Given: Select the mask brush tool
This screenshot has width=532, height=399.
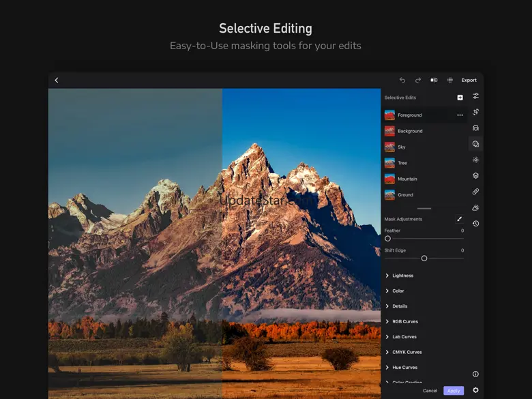Looking at the screenshot, I should (x=459, y=220).
